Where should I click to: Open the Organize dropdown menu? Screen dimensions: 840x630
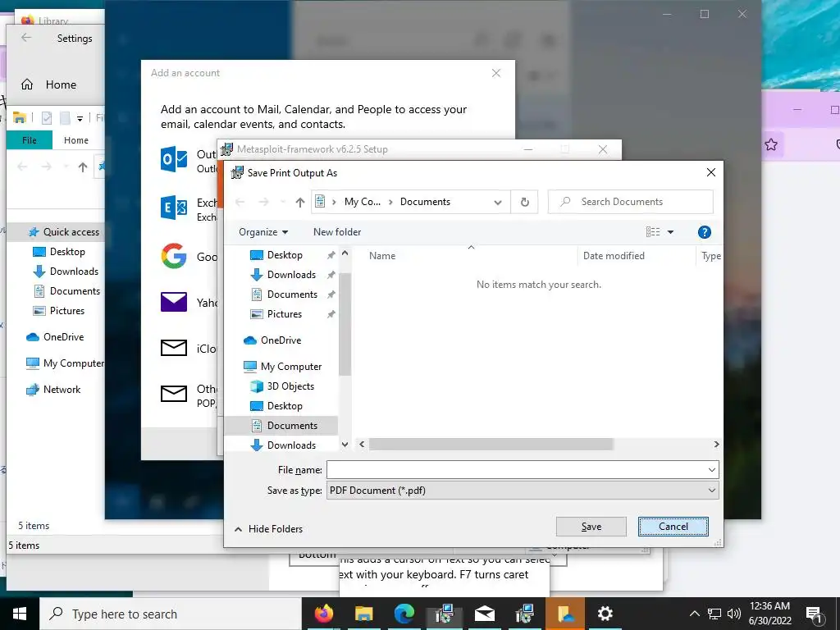(263, 232)
